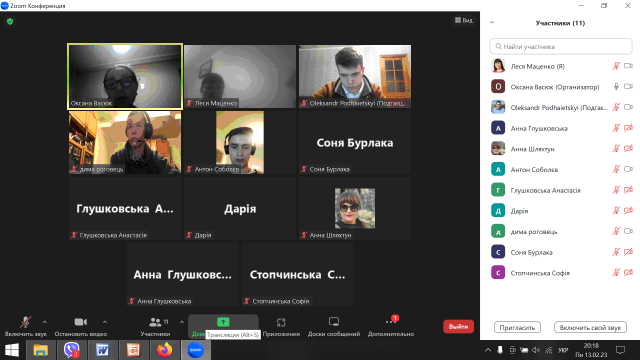Click the green security shield icon
The height and width of the screenshot is (360, 640).
point(10,21)
